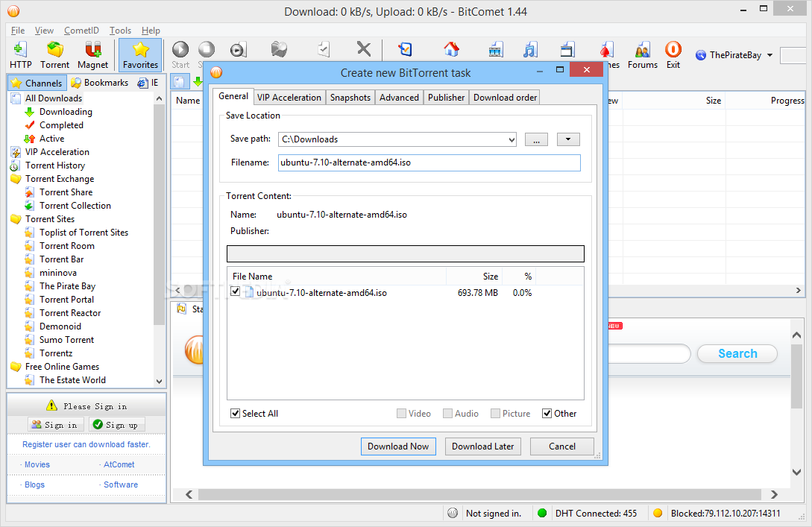Toggle the Favorites star toolbar button
Image resolution: width=812 pixels, height=527 pixels.
coord(140,55)
